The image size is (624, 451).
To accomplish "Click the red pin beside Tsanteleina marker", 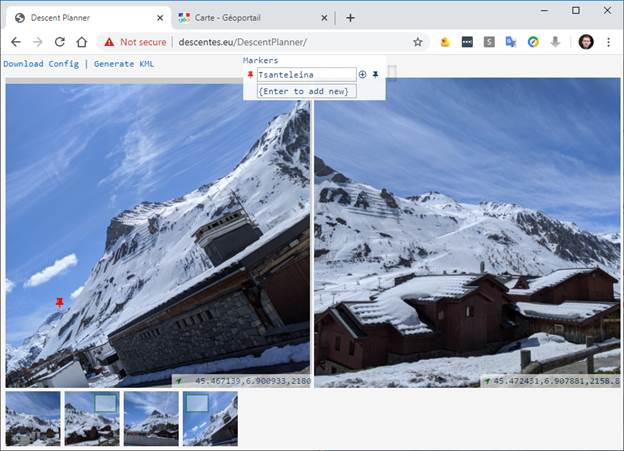I will click(x=250, y=74).
